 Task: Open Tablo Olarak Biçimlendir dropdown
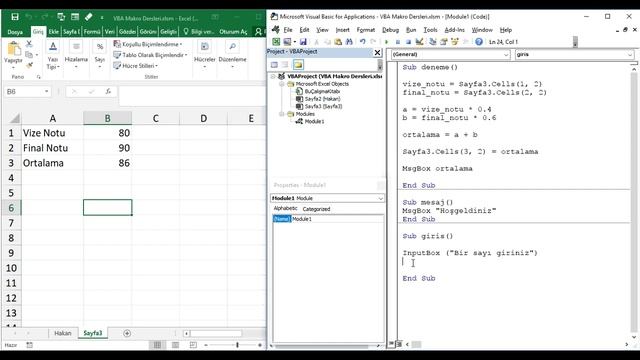[150, 55]
